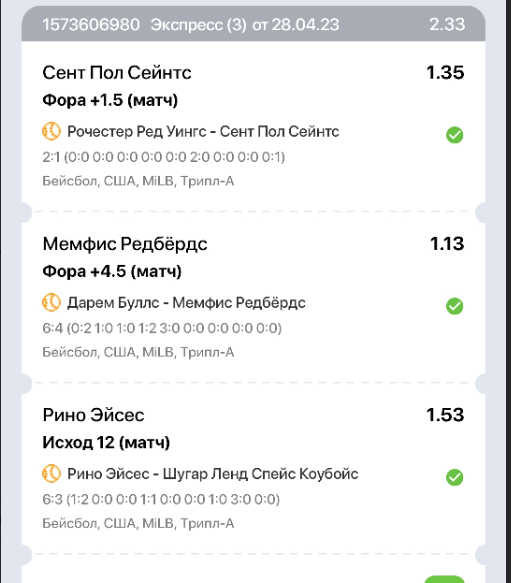Open the Рочестер Ред Уингс - Сент Пол Сейнтс match

click(203, 132)
